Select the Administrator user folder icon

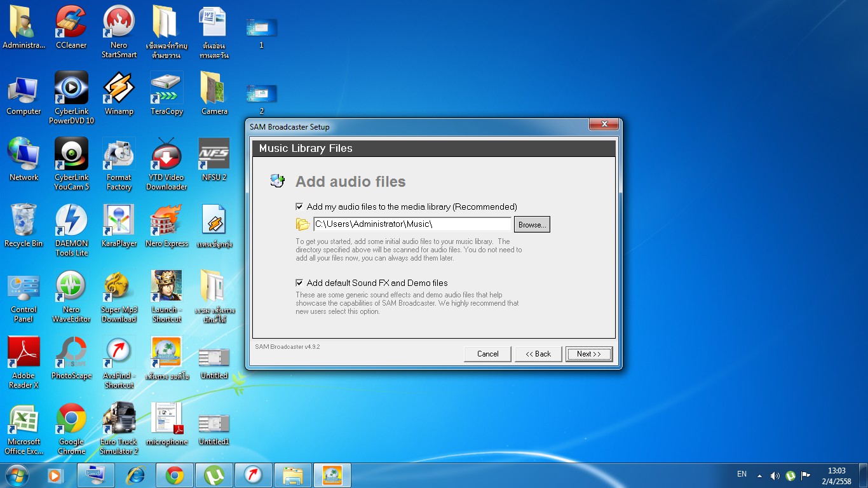[x=24, y=28]
